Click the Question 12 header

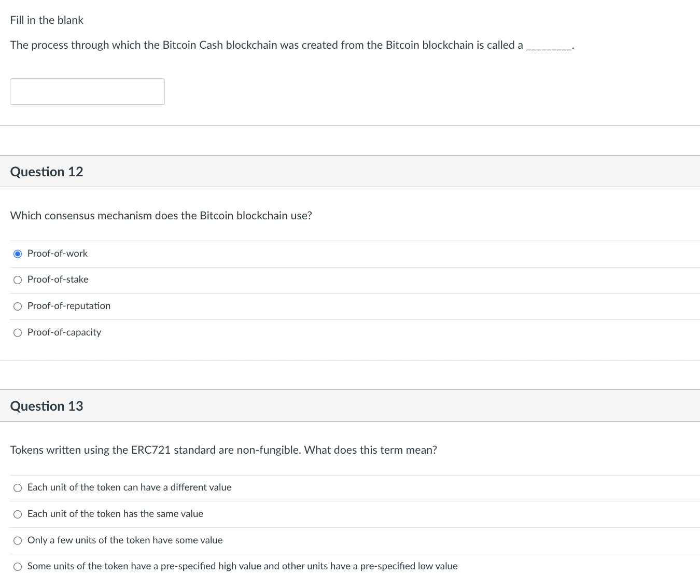[x=47, y=171]
